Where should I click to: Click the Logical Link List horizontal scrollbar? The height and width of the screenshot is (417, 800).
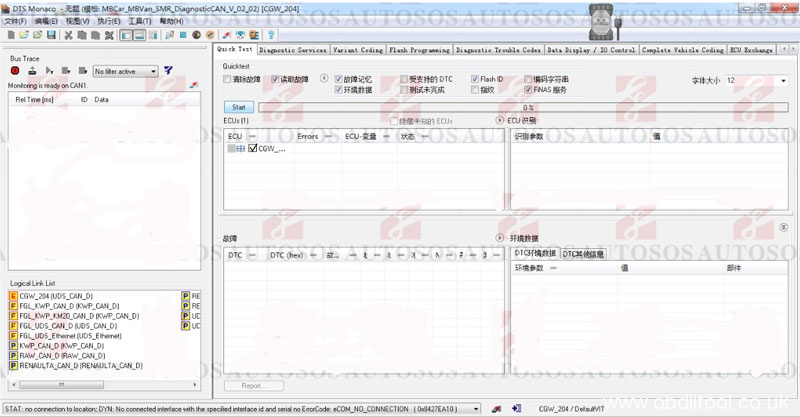click(x=105, y=384)
